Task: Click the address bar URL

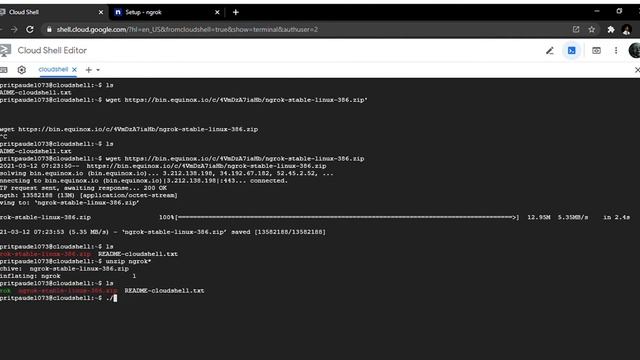Action: [187, 29]
